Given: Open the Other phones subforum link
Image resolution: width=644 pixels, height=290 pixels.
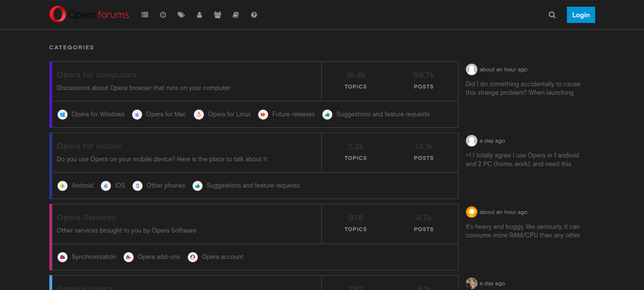Looking at the screenshot, I should [166, 186].
